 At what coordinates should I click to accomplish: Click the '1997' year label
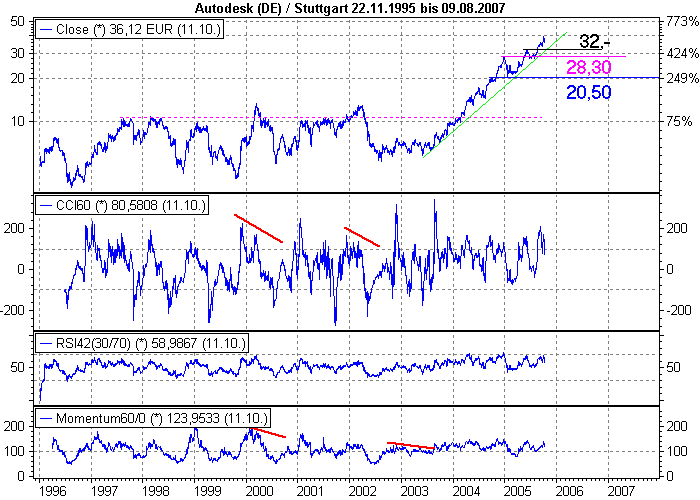pyautogui.click(x=104, y=492)
